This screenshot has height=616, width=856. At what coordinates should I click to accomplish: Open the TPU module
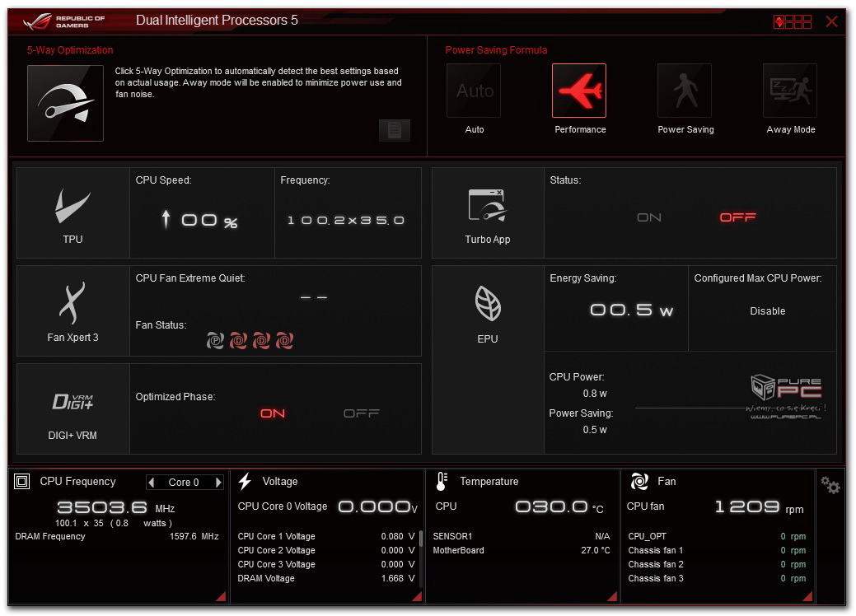pyautogui.click(x=73, y=212)
